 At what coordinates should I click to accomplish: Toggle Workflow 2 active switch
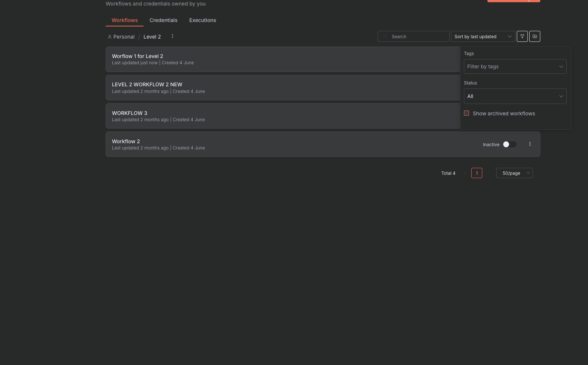pyautogui.click(x=509, y=144)
